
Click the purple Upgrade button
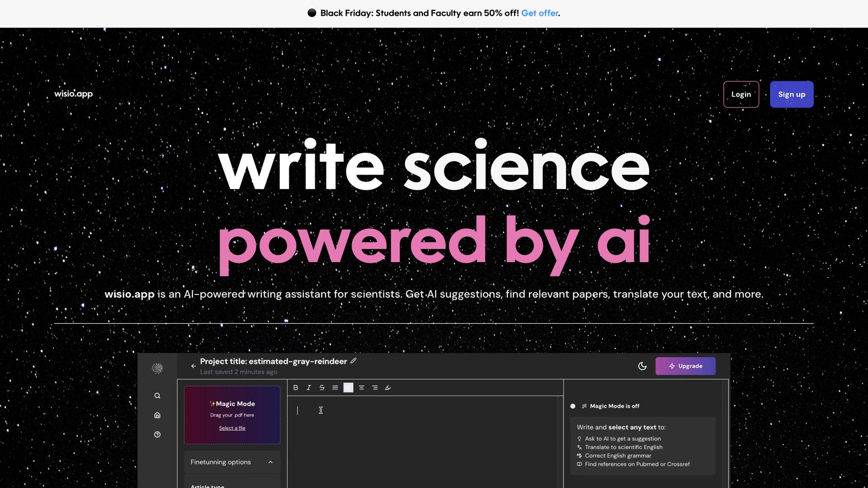pos(685,366)
